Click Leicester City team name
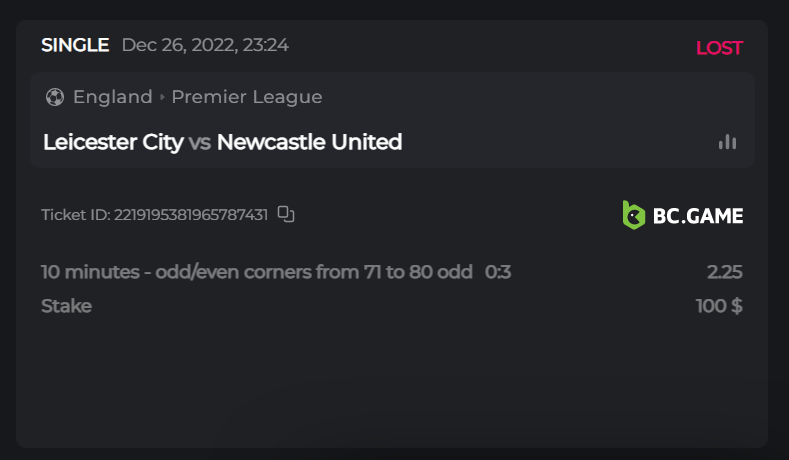The height and width of the screenshot is (460, 789). 113,142
